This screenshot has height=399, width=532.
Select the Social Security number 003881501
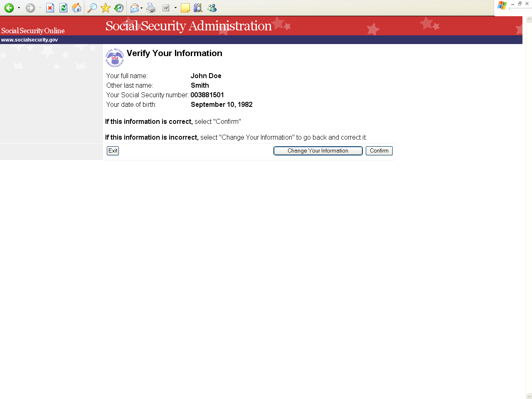pos(207,95)
